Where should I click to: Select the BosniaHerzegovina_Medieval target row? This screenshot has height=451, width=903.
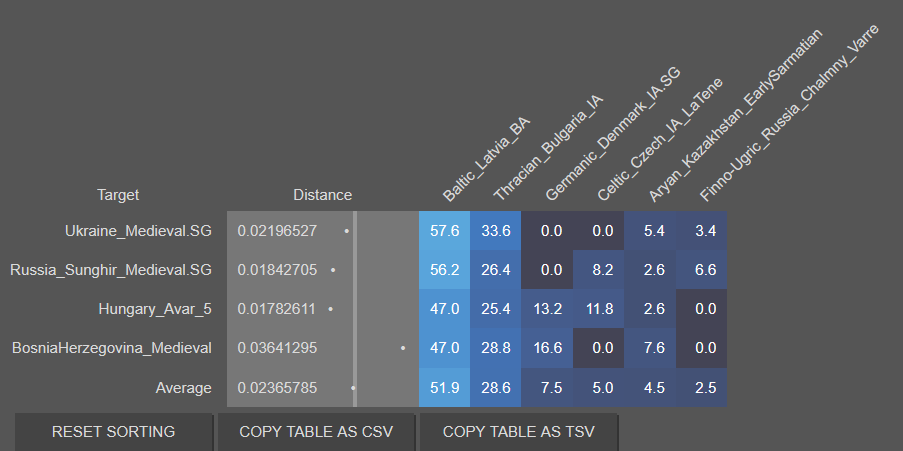click(112, 348)
